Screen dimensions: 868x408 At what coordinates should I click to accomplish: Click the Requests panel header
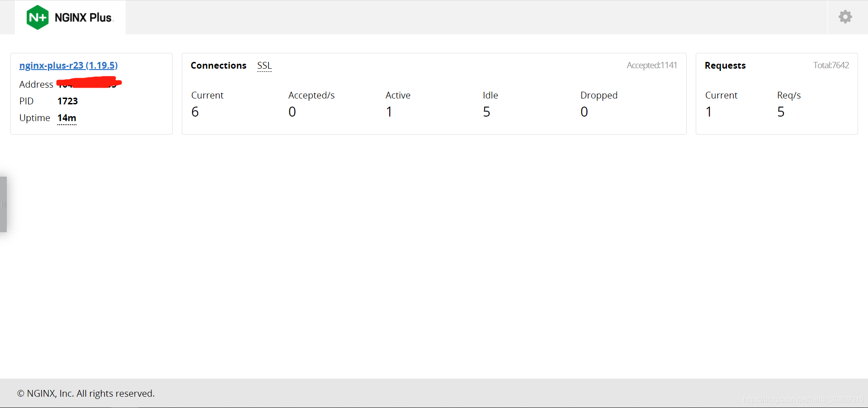725,66
